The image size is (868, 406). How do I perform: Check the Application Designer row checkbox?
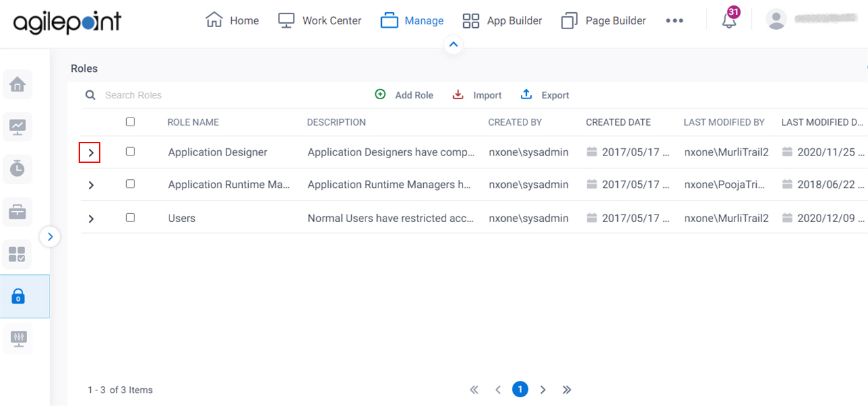coord(130,151)
